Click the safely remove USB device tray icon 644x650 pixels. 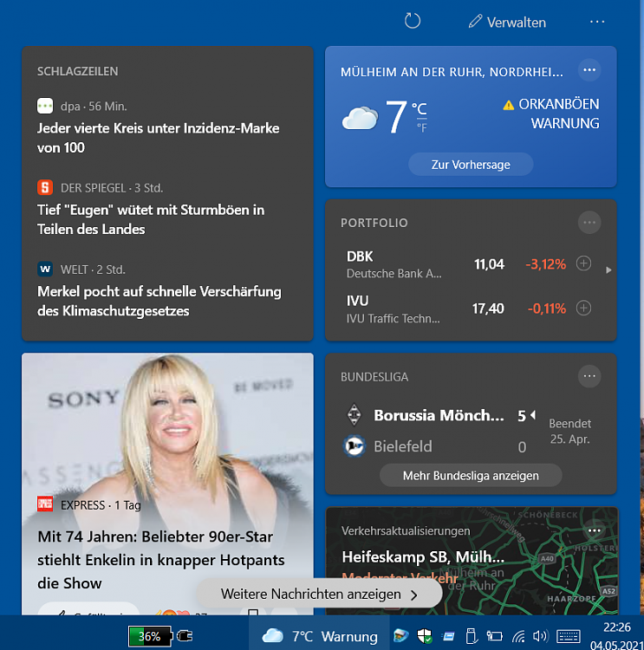pos(471,636)
